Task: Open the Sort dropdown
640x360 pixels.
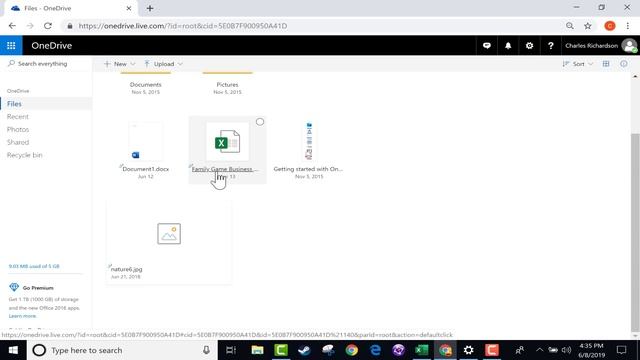Action: pyautogui.click(x=578, y=64)
